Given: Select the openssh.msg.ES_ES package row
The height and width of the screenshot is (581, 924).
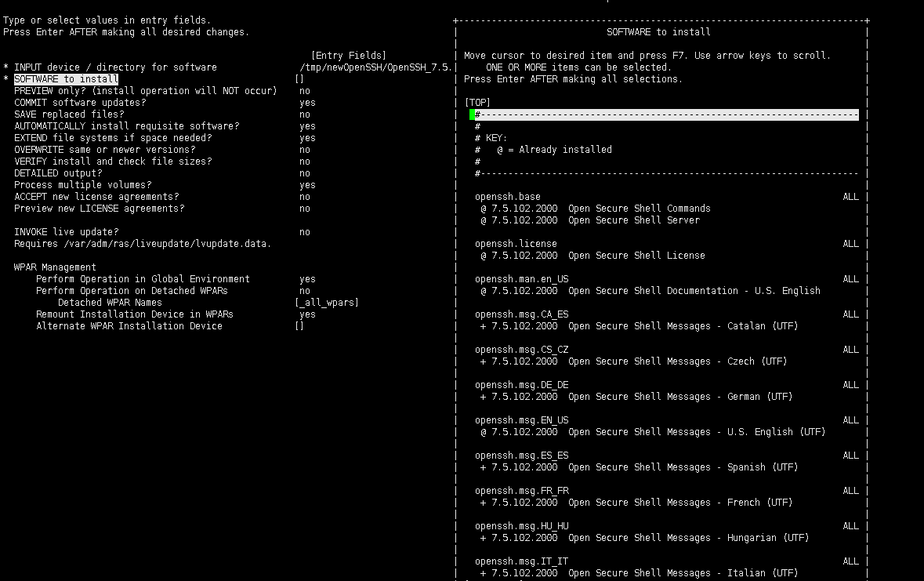Looking at the screenshot, I should click(522, 456).
